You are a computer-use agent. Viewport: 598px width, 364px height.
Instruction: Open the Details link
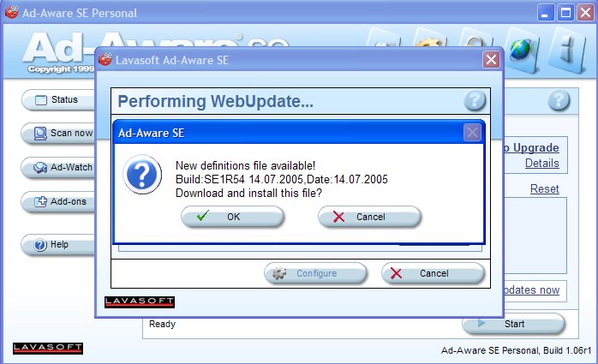click(x=542, y=163)
